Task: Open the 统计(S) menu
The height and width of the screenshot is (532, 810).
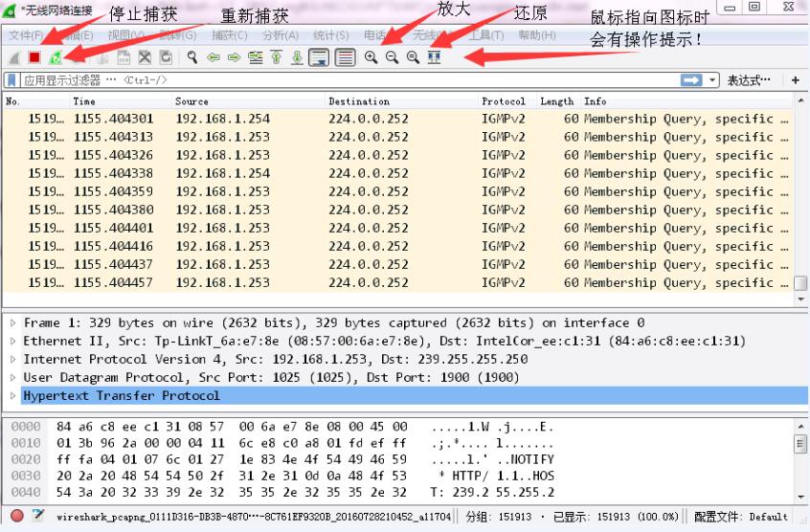Action: pyautogui.click(x=330, y=35)
